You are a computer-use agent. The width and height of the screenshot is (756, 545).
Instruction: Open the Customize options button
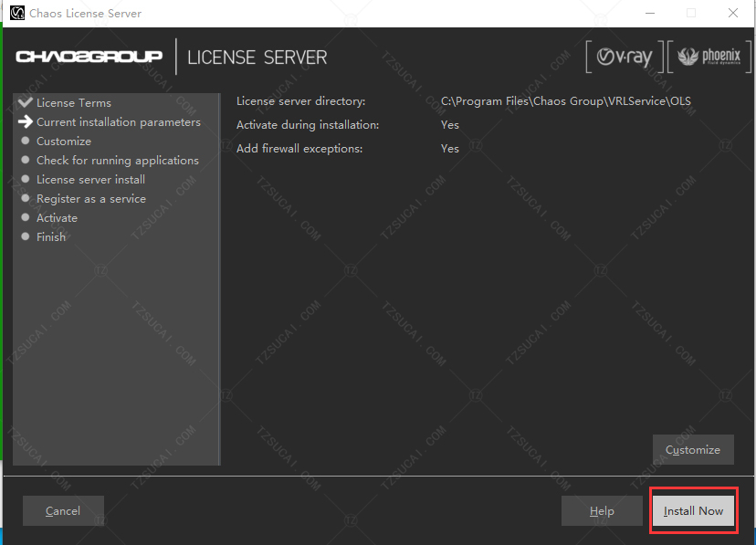[x=693, y=449]
